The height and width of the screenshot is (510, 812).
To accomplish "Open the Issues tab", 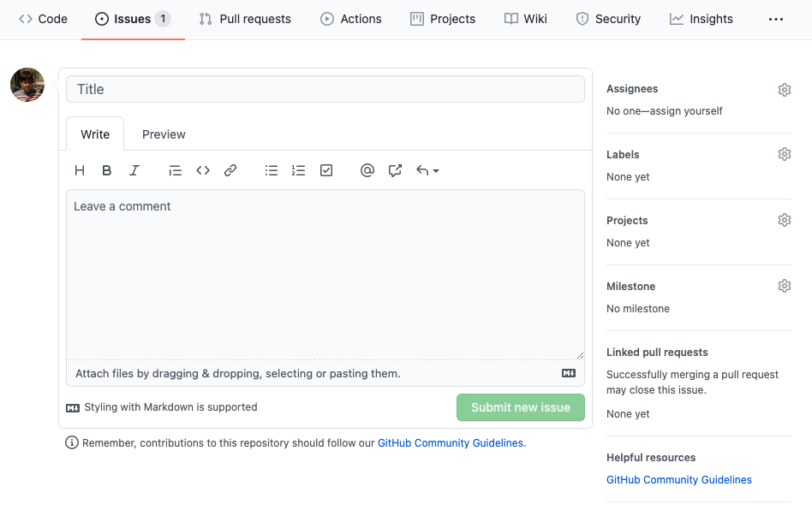I will click(x=133, y=19).
